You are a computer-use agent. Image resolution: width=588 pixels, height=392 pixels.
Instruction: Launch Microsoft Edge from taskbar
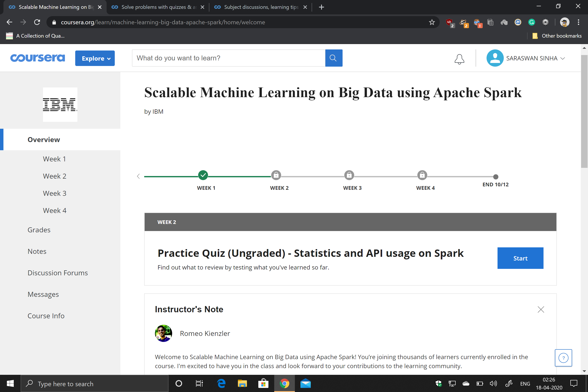[221, 383]
